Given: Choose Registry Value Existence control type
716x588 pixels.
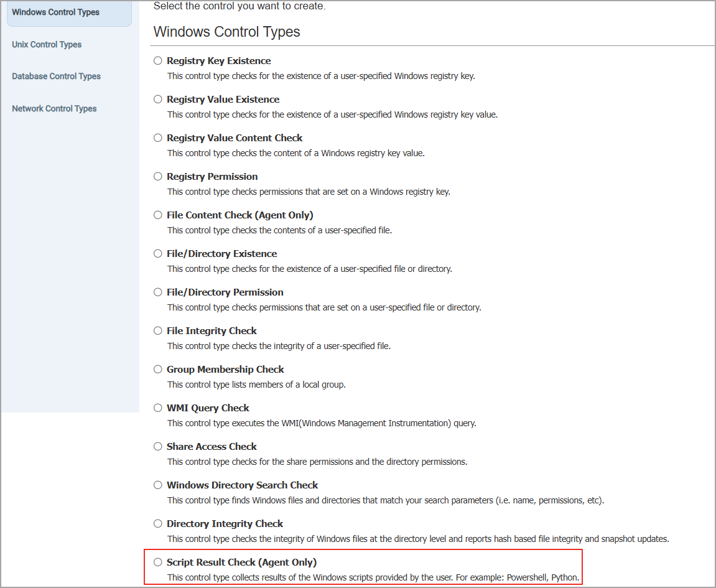Looking at the screenshot, I should pos(157,99).
